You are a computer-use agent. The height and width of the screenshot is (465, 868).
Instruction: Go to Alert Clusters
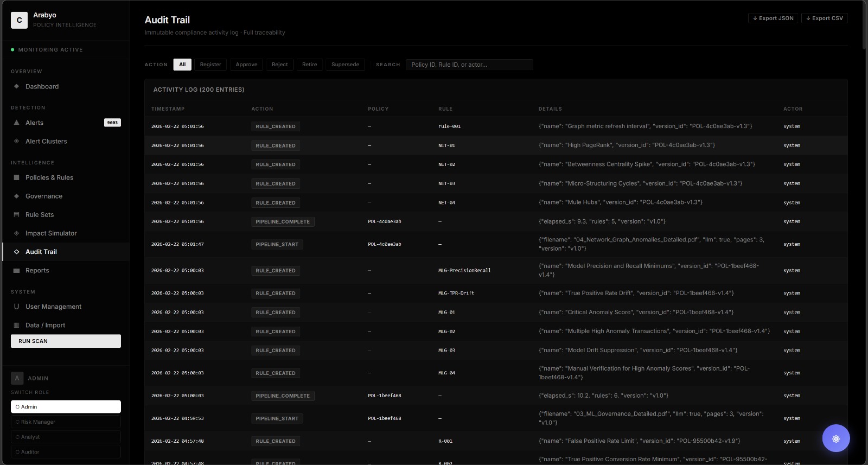[x=66, y=141]
